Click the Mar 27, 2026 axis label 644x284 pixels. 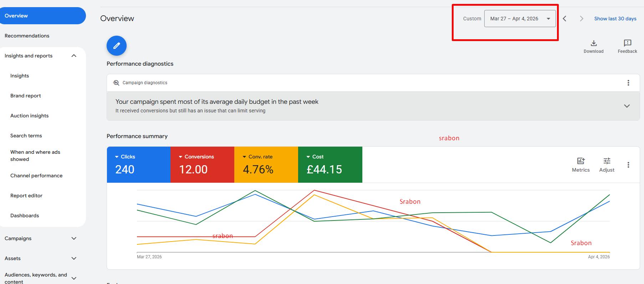[149, 257]
